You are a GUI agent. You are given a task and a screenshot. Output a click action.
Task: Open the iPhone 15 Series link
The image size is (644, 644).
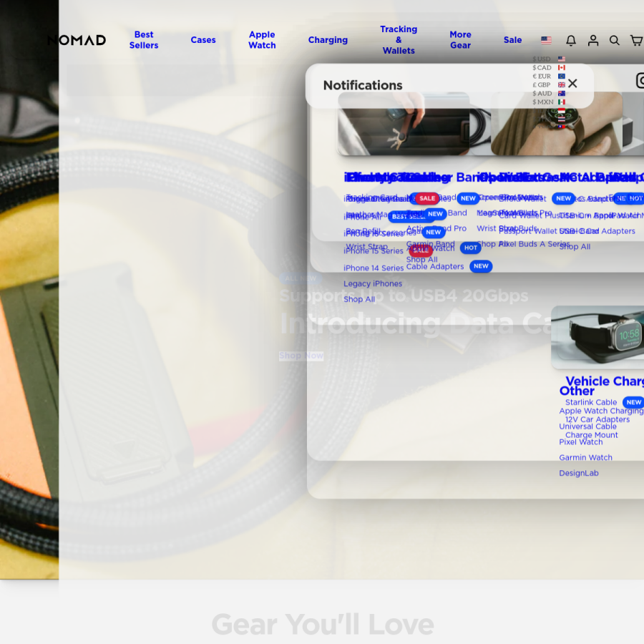(x=374, y=251)
